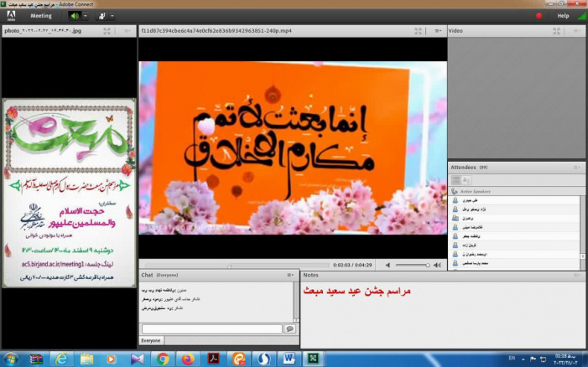This screenshot has height=367, width=588.
Task: Click the Adobe logo in menu bar
Action: pyautogui.click(x=11, y=16)
